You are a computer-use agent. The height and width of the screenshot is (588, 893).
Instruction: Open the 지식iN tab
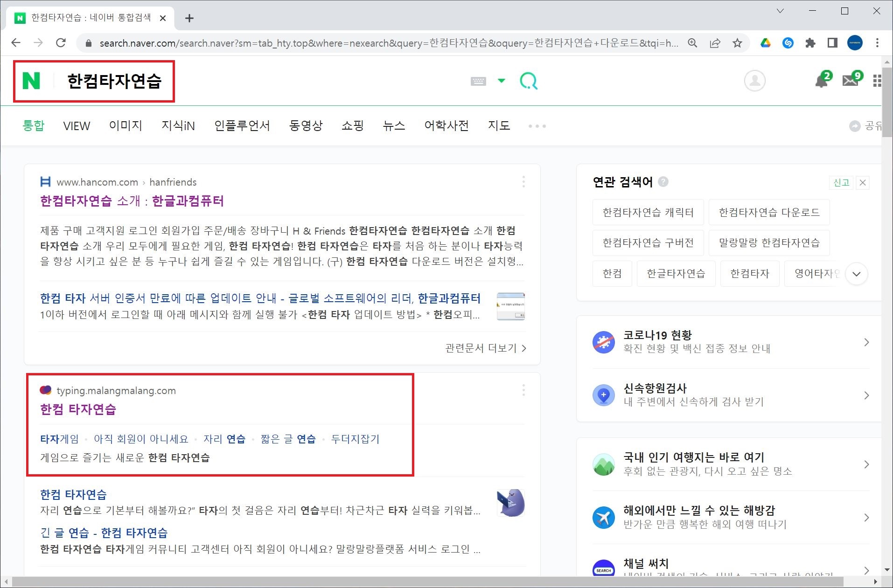(x=178, y=125)
